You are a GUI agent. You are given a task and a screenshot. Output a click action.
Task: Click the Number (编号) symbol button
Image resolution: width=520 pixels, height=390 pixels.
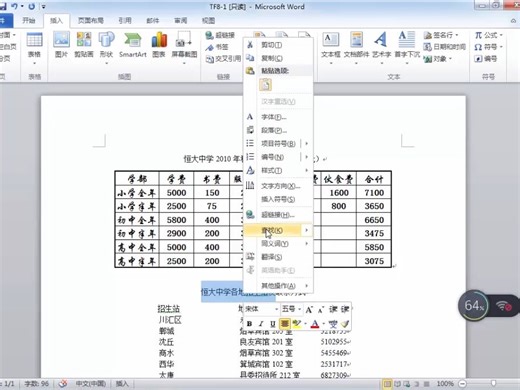(x=486, y=59)
